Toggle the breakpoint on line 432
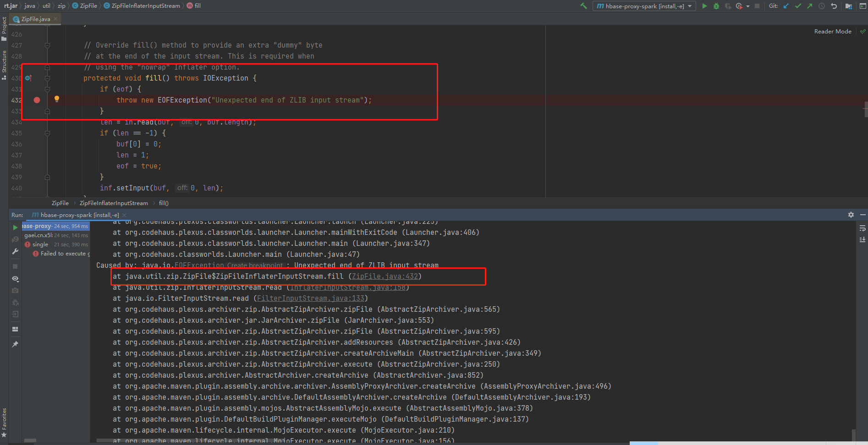 coord(36,100)
